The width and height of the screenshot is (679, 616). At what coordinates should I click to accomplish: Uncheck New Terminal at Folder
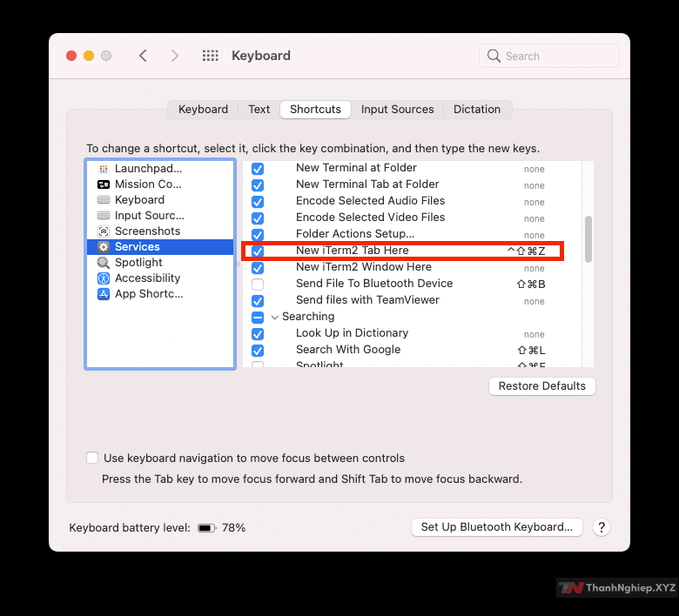click(x=258, y=169)
